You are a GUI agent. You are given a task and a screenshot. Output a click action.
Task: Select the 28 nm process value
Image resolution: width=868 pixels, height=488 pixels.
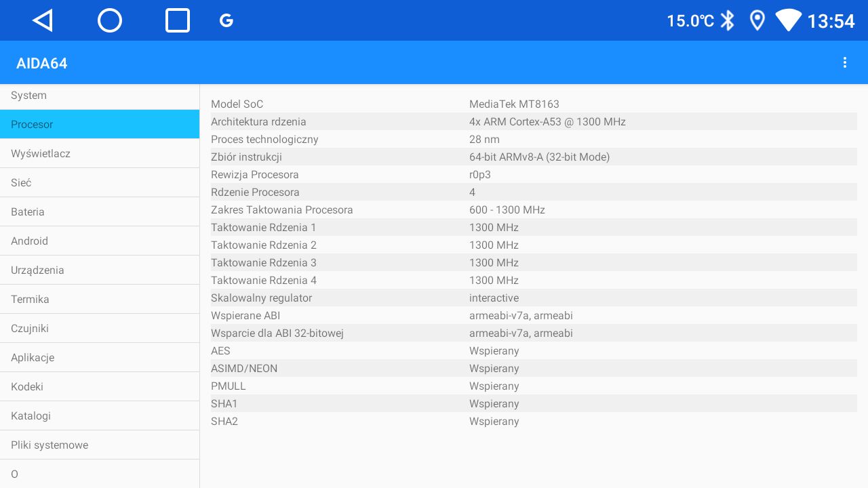click(484, 139)
